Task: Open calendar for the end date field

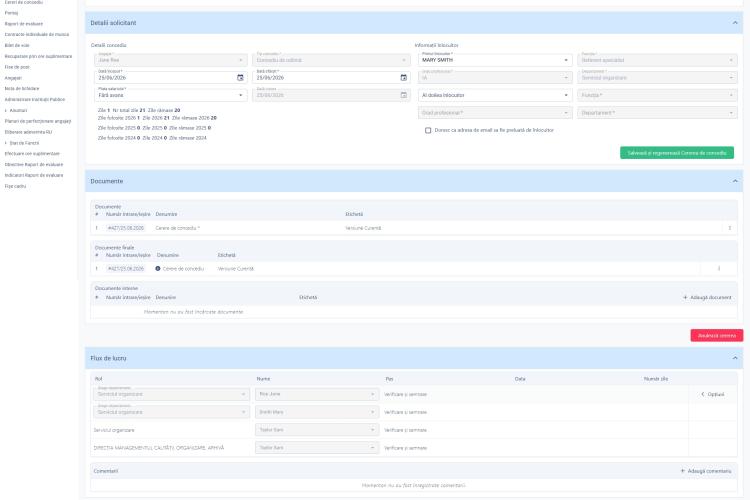Action: [404, 78]
